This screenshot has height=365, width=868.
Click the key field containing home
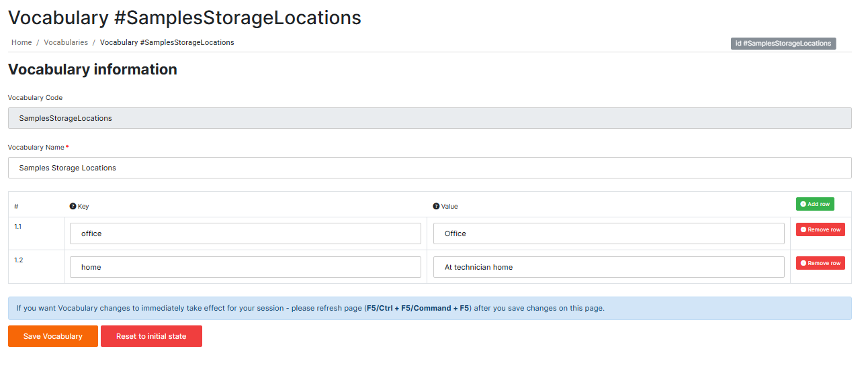coord(245,267)
